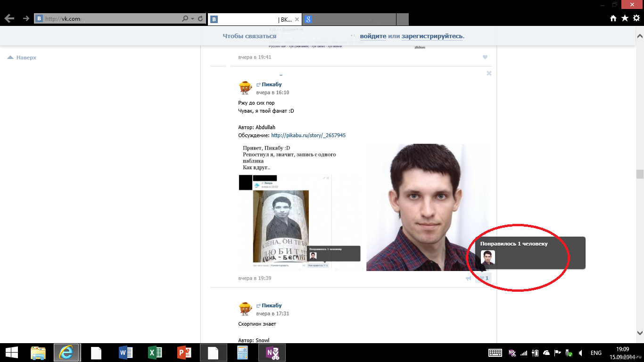Open the Favorites star icon
The image size is (644, 362).
pyautogui.click(x=625, y=18)
